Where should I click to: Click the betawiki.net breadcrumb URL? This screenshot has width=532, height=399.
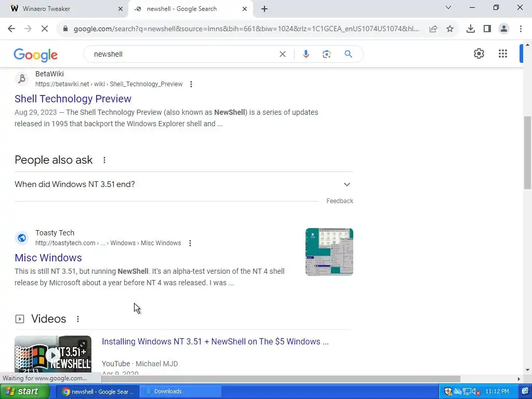point(109,84)
